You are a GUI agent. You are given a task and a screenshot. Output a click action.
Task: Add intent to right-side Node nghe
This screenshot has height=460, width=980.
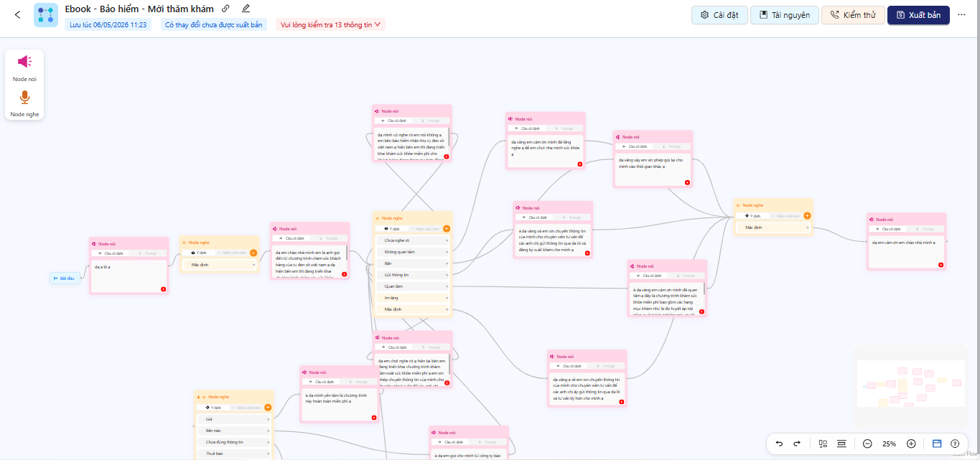pyautogui.click(x=807, y=215)
